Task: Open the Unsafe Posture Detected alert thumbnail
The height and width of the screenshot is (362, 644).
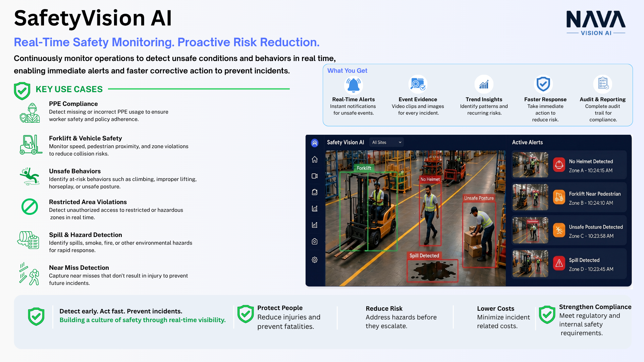Action: [x=530, y=230]
